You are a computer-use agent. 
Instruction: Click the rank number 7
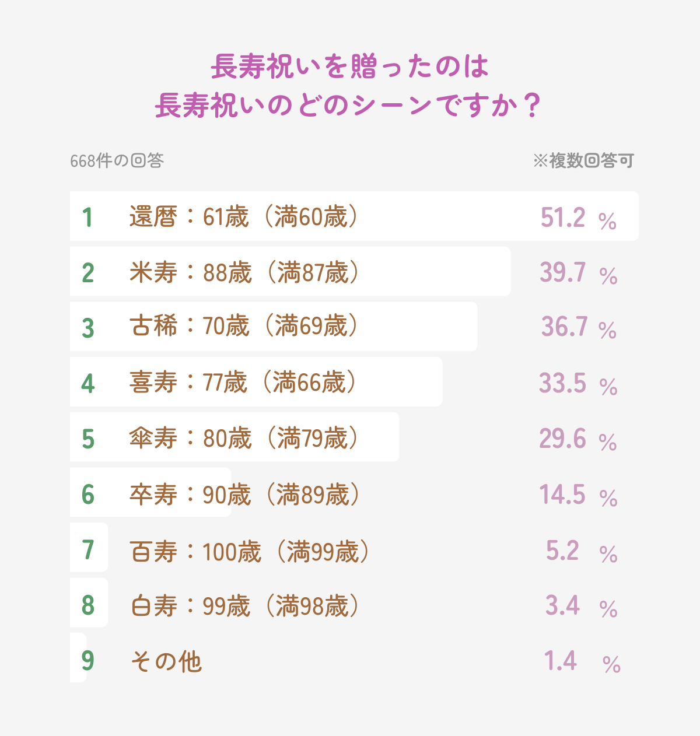[x=88, y=549]
